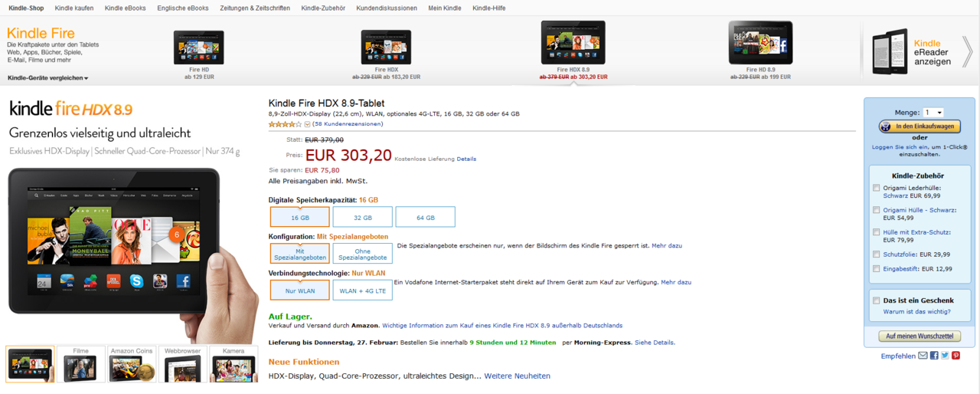The width and height of the screenshot is (980, 394).
Task: Click Auf meinen Wunschzettel button
Action: [x=920, y=336]
